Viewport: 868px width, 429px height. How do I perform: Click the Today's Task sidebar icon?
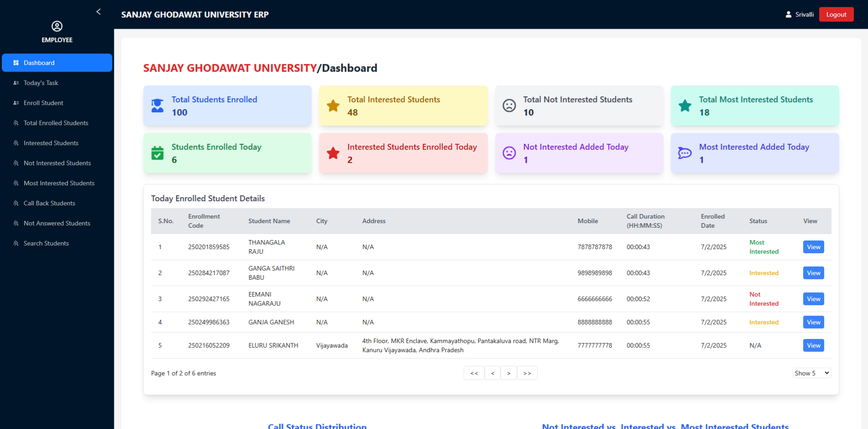[16, 83]
